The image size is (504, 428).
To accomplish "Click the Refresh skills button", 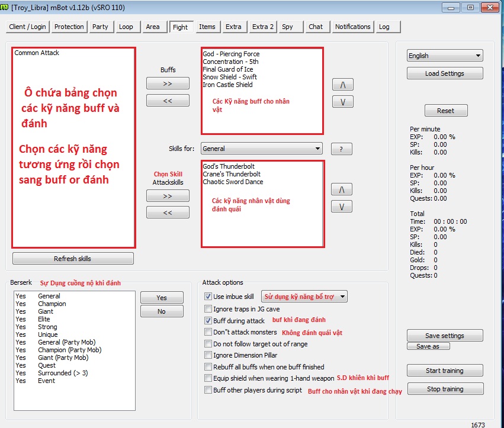I will point(73,258).
